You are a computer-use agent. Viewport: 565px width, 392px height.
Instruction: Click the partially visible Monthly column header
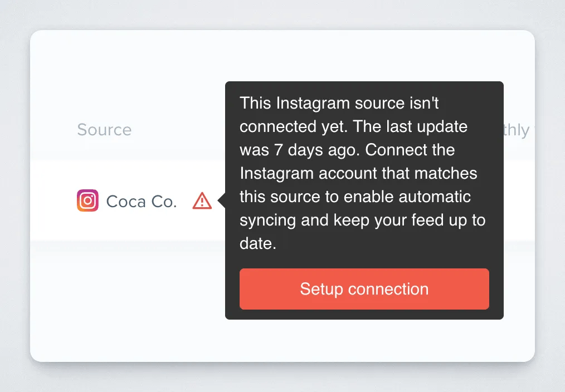[517, 130]
